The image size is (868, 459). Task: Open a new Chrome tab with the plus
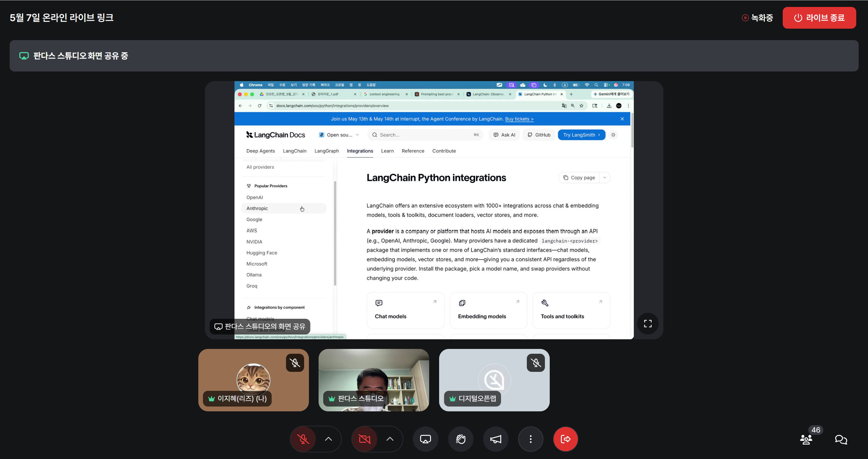pyautogui.click(x=571, y=94)
